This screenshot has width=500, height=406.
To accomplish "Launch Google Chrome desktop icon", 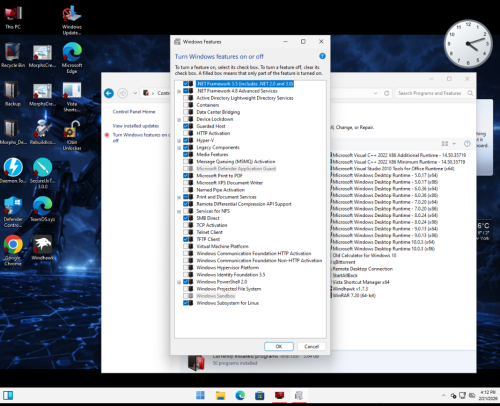I will (x=13, y=250).
